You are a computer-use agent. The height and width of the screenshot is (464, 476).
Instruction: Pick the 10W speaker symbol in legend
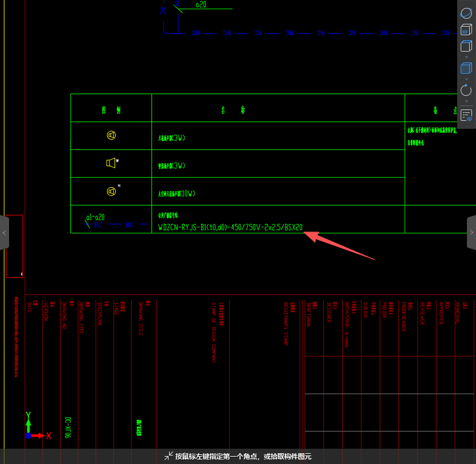pos(112,191)
